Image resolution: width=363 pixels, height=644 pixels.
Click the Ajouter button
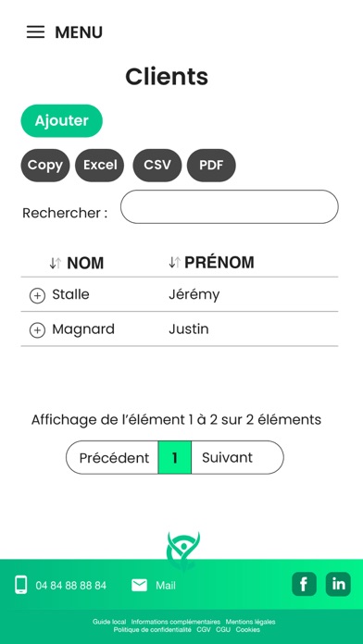[62, 120]
